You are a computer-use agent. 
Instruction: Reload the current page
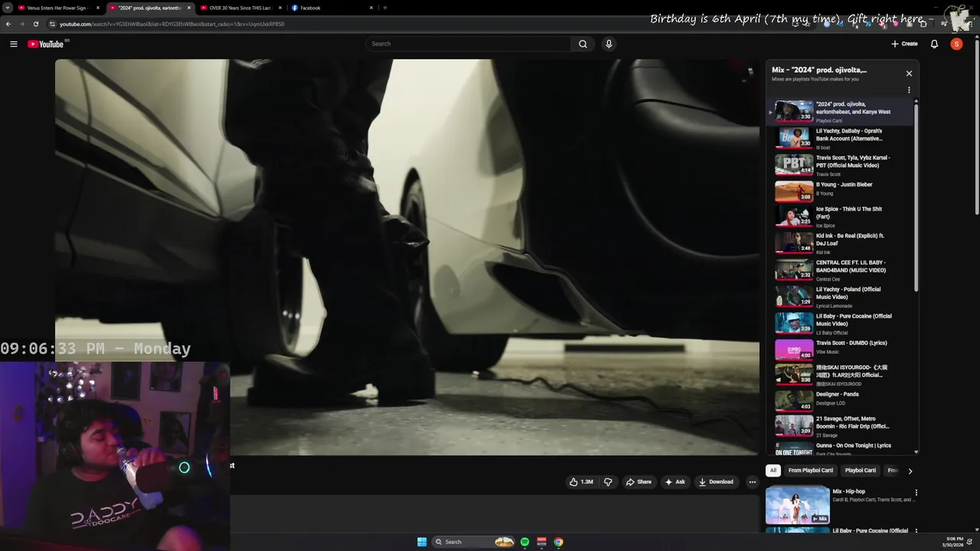[35, 24]
